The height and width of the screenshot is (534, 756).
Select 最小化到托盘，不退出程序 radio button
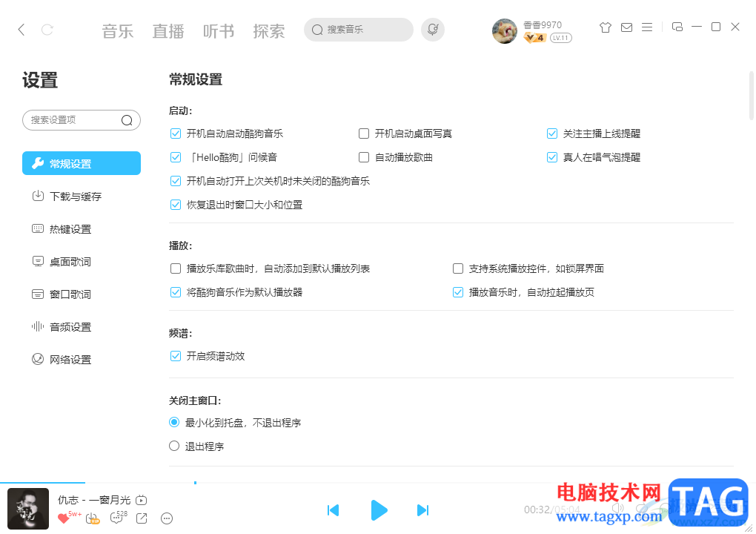[174, 422]
